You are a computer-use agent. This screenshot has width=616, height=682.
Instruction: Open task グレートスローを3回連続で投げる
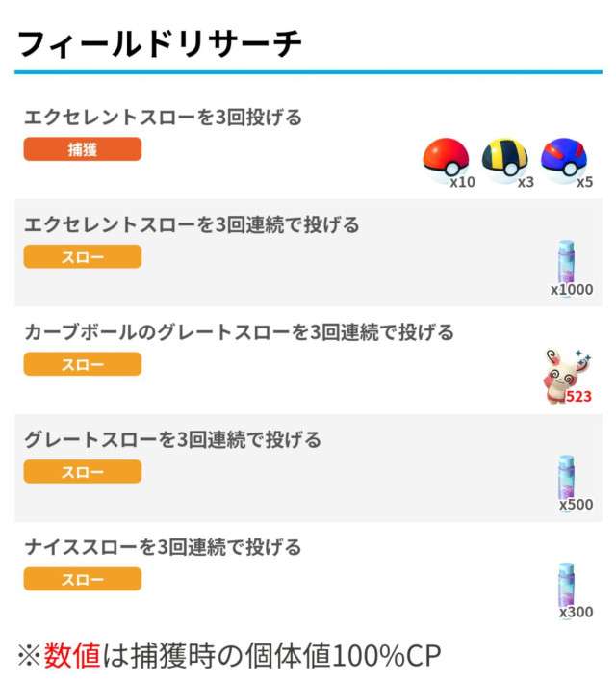click(x=172, y=440)
